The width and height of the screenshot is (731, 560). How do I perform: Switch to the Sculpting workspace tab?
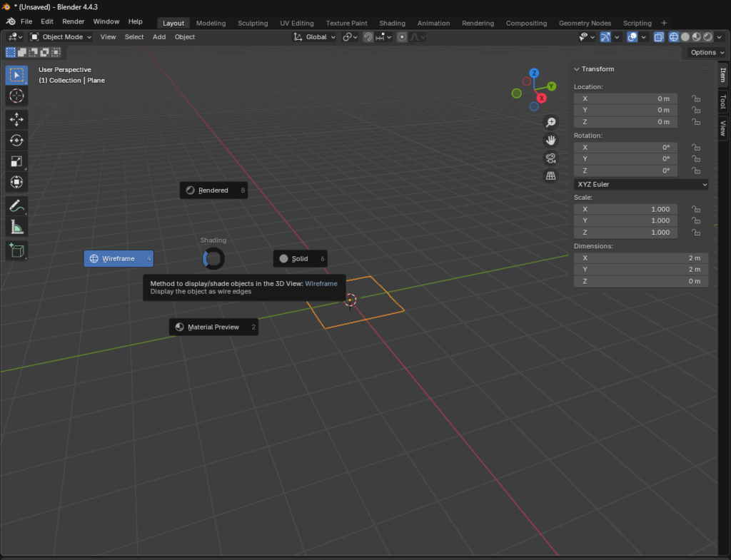coord(253,23)
